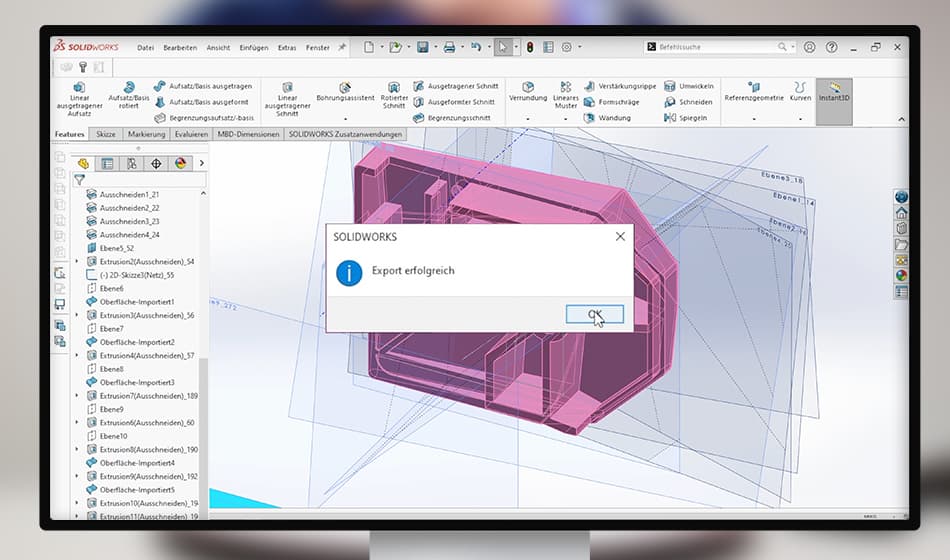This screenshot has width=950, height=560.
Task: Open the Bohrungsassistent tool
Action: tap(345, 92)
